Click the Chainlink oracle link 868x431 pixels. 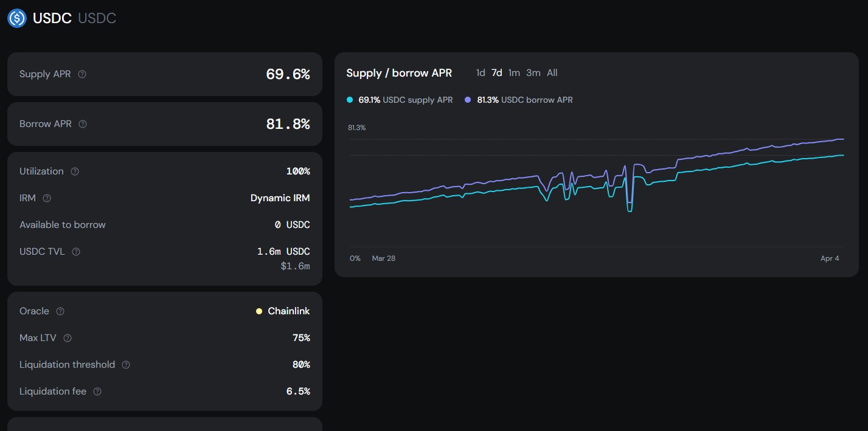tap(289, 311)
